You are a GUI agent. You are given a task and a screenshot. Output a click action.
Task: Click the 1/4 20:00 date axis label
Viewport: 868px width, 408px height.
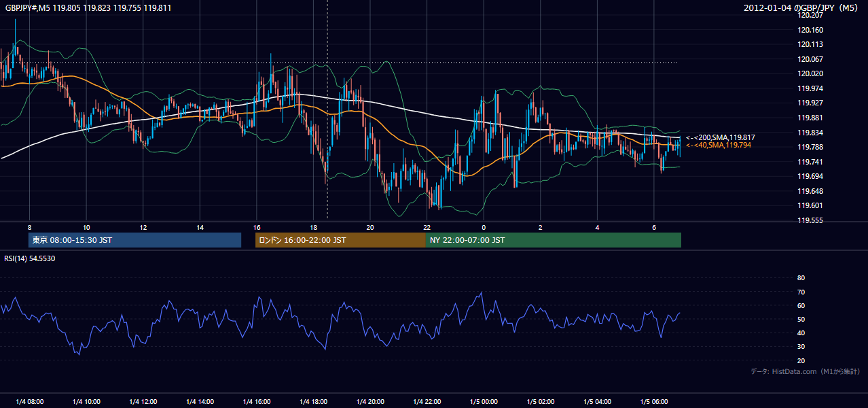click(x=370, y=402)
